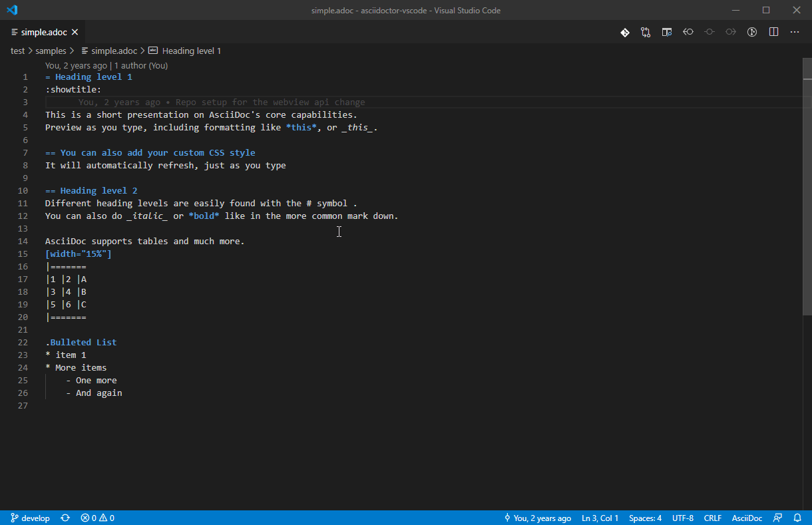This screenshot has height=525, width=812.
Task: Click on '= Heading level 1' text
Action: [x=89, y=77]
